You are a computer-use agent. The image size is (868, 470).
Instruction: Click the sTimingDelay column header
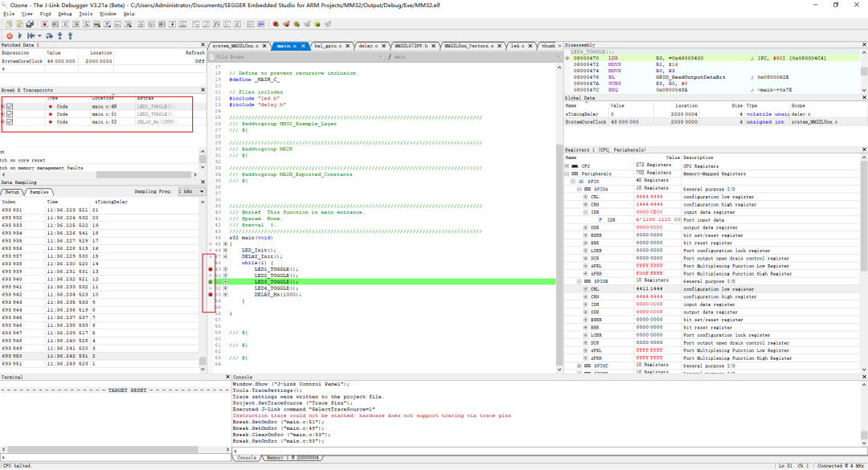(111, 202)
